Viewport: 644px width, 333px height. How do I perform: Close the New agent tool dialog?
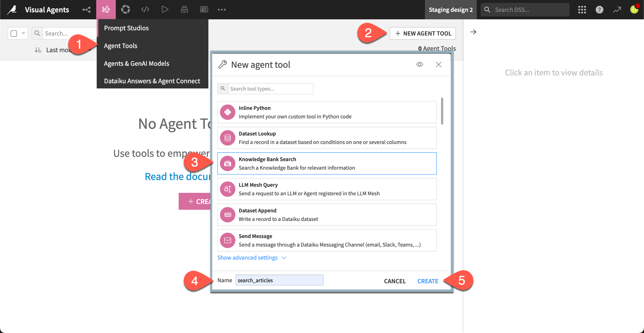click(x=439, y=65)
